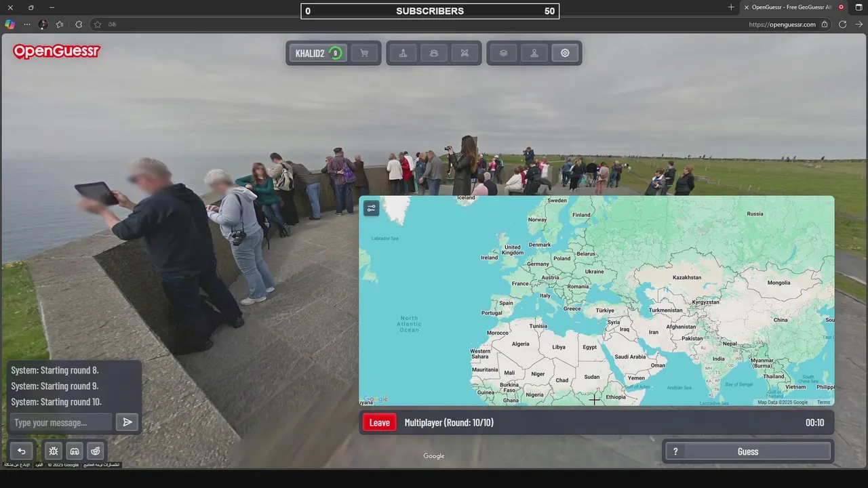Click the browser forward arrow
The image size is (868, 488).
point(859,24)
